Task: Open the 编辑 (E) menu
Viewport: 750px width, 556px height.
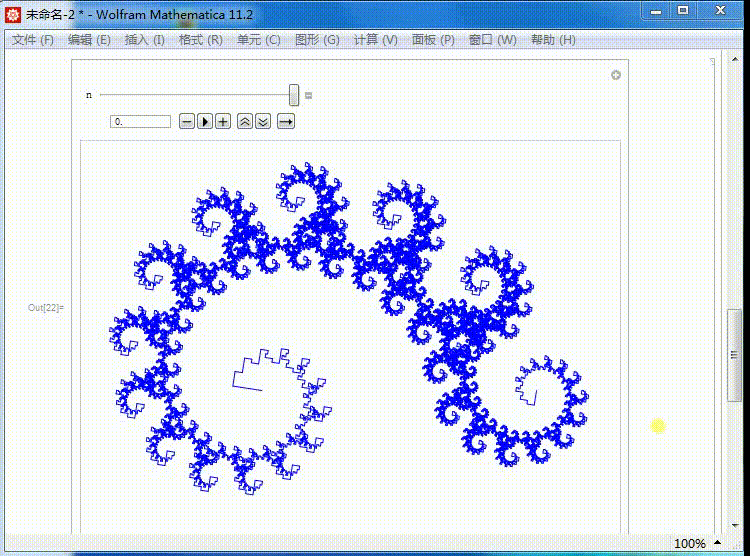Action: pos(89,40)
